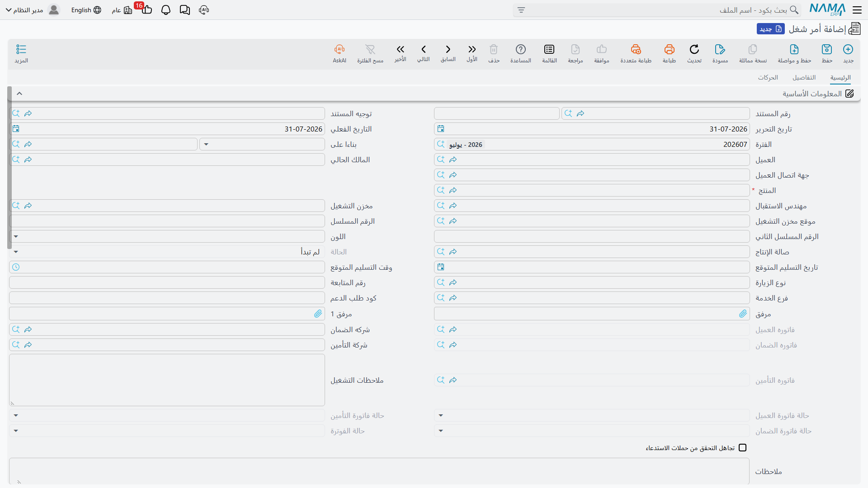Click paperclip icon in مرفق 1 field

[x=318, y=314]
